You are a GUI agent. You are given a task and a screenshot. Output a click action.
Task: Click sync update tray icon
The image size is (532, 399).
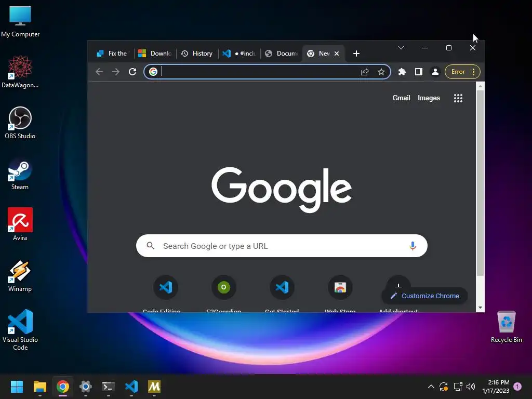pos(444,387)
